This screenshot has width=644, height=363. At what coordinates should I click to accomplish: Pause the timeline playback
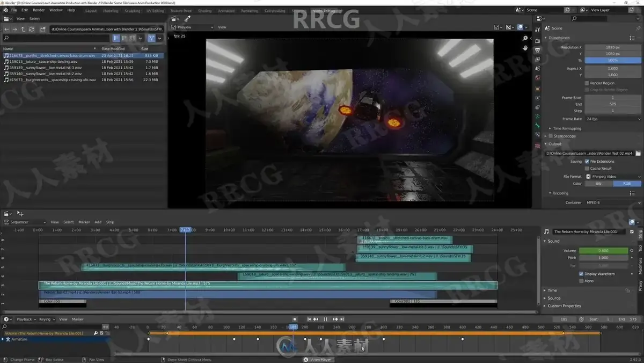coord(325,319)
